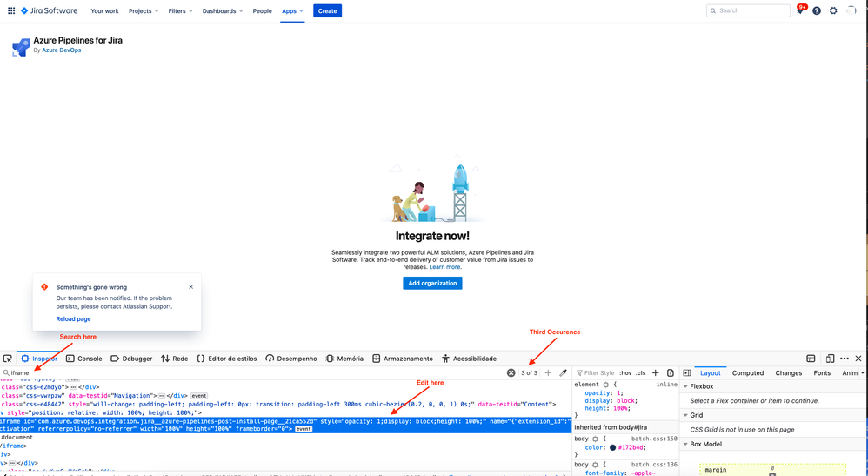Open the notifications bell
The width and height of the screenshot is (868, 476).
(x=800, y=10)
